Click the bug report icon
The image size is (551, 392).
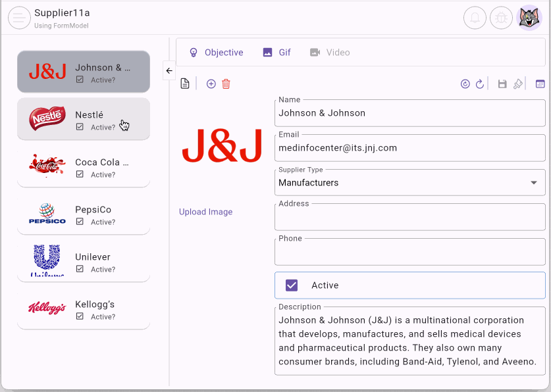(502, 18)
